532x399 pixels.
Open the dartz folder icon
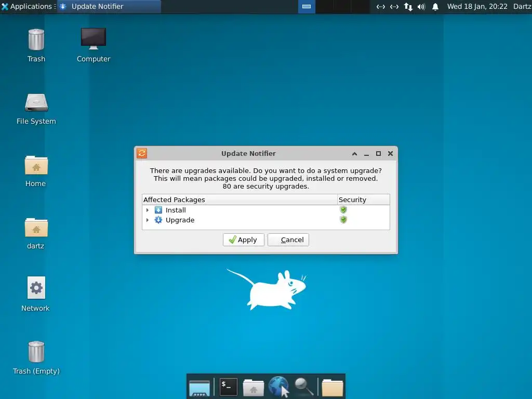tap(36, 228)
